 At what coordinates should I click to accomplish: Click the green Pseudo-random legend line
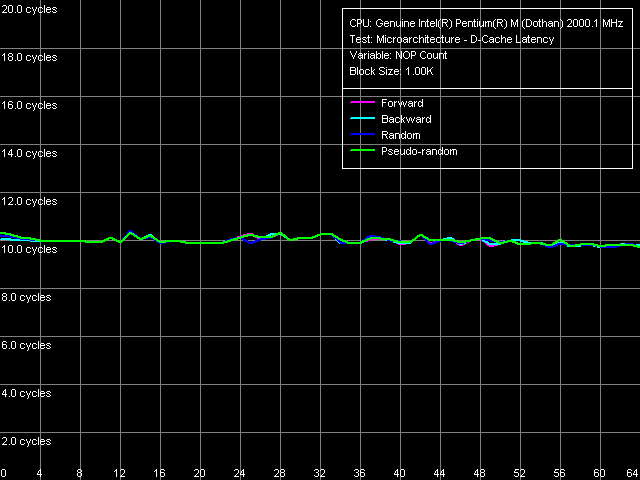coord(360,151)
